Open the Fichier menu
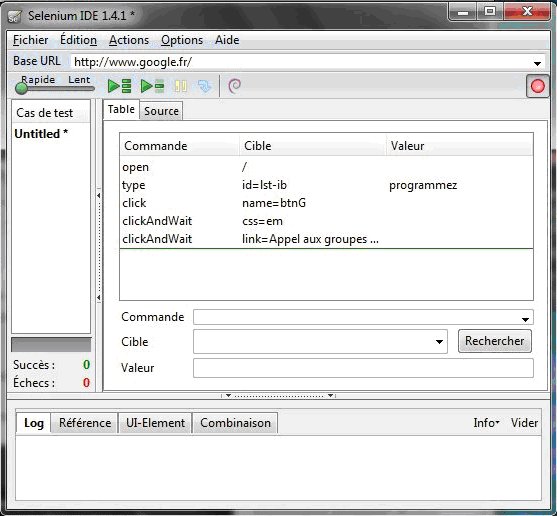 point(31,40)
